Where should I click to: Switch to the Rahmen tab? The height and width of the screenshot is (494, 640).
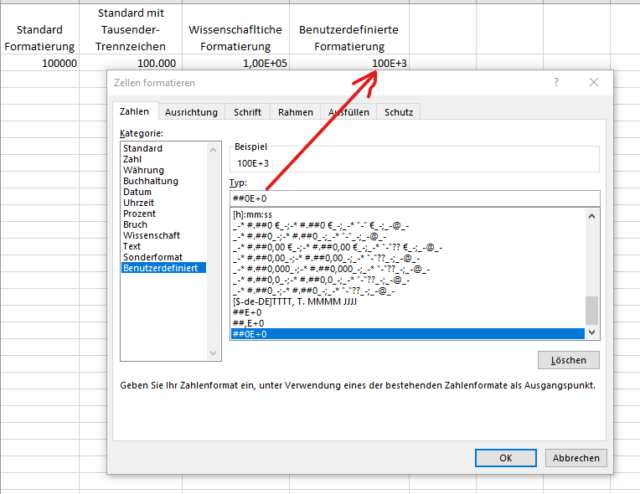(296, 112)
